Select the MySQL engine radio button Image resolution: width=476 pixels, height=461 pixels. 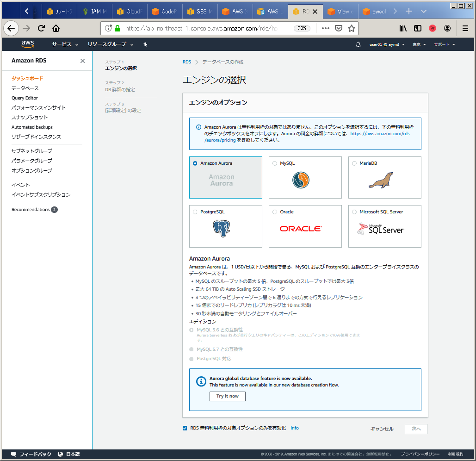coord(275,163)
